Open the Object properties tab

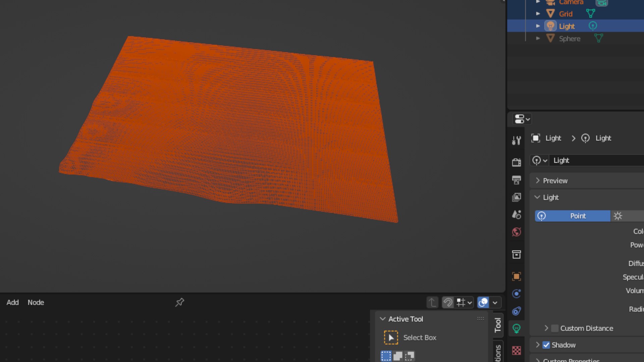(517, 277)
